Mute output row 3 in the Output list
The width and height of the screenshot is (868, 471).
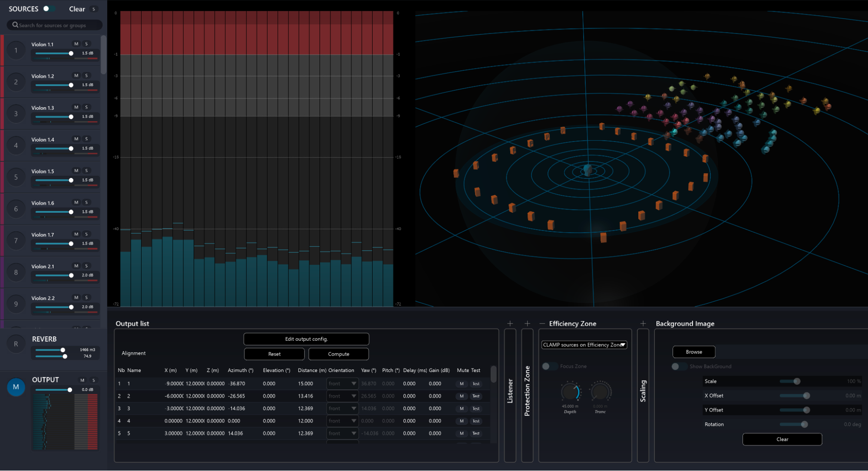click(462, 408)
